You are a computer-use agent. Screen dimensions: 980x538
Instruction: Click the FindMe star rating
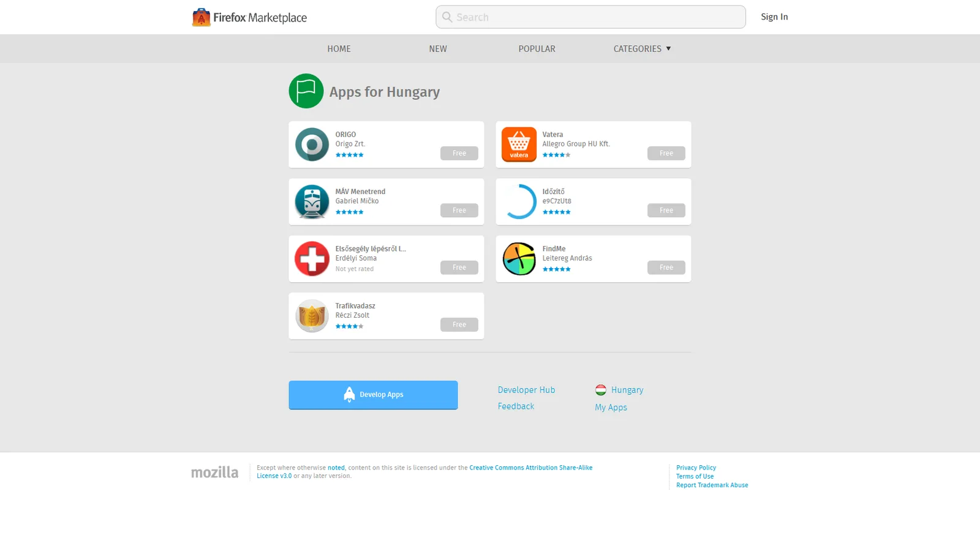click(x=556, y=269)
